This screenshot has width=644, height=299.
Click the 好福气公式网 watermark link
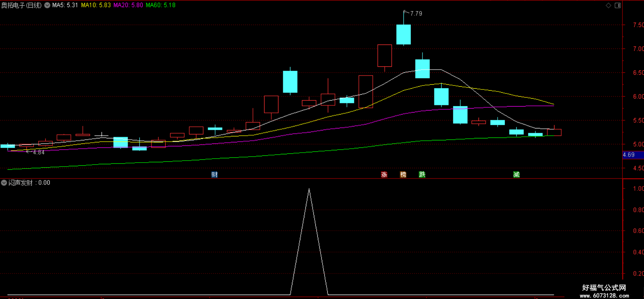click(x=604, y=287)
